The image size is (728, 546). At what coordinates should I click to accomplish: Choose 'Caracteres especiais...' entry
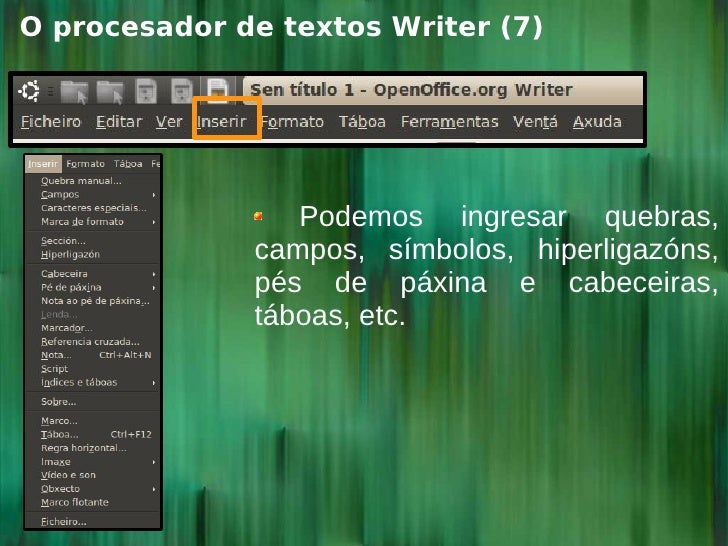pos(93,208)
